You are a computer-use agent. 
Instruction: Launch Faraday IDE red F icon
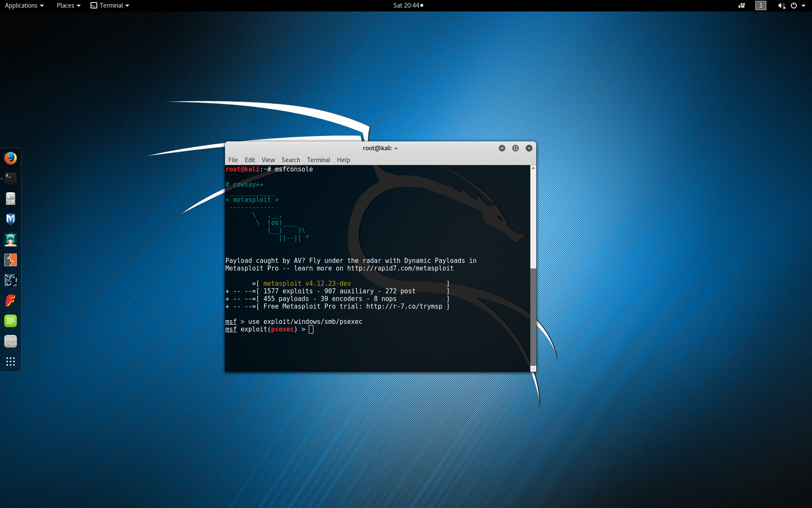[x=11, y=301]
